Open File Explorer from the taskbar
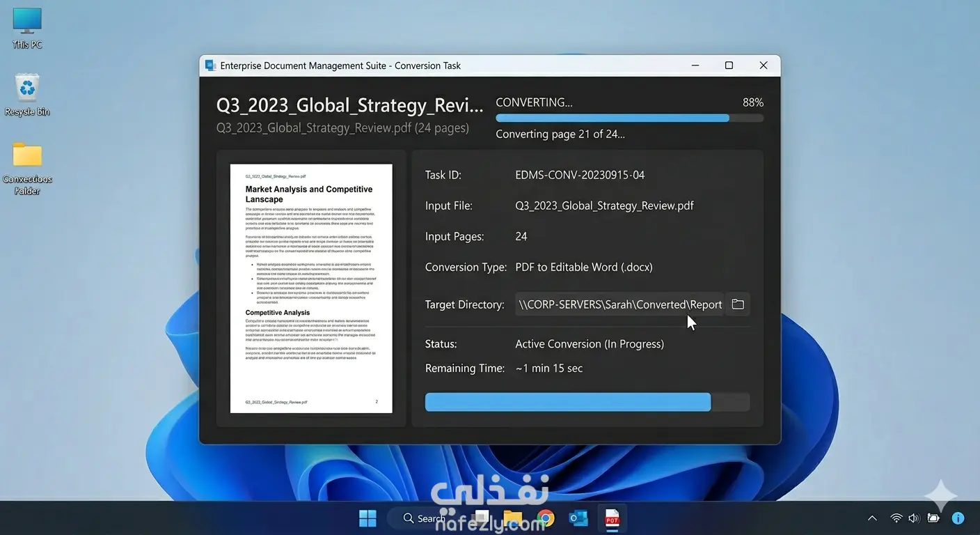This screenshot has width=980, height=535. click(513, 518)
